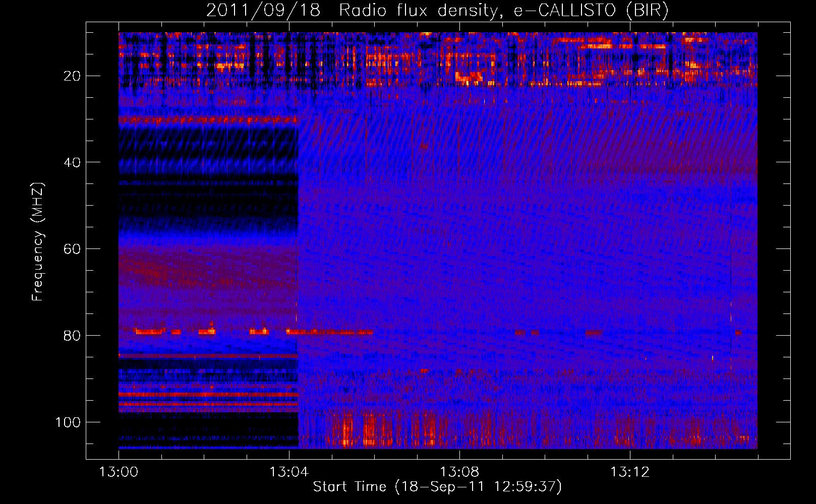The width and height of the screenshot is (816, 504).
Task: Click the '13:08' time tick label
Action: [459, 472]
